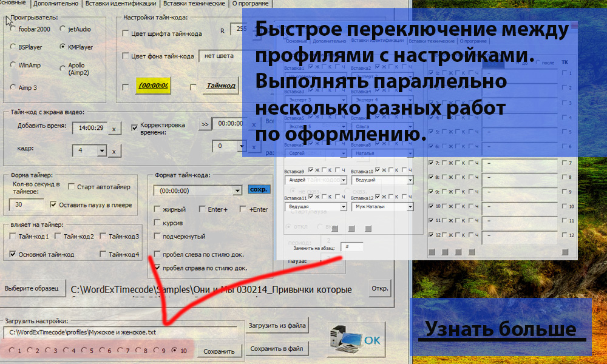Click the Откр. button
This screenshot has height=364, width=607.
tap(380, 289)
